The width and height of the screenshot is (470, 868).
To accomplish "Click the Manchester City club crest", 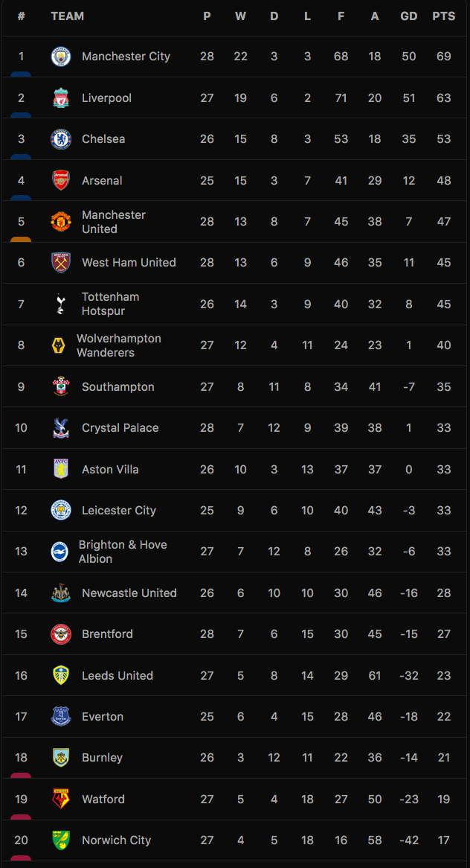I will click(61, 57).
